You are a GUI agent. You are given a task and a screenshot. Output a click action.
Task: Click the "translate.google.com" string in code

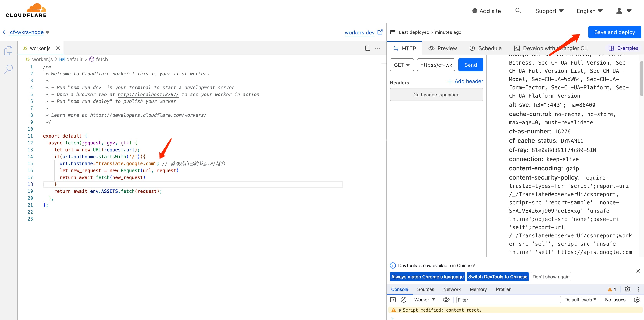point(126,163)
